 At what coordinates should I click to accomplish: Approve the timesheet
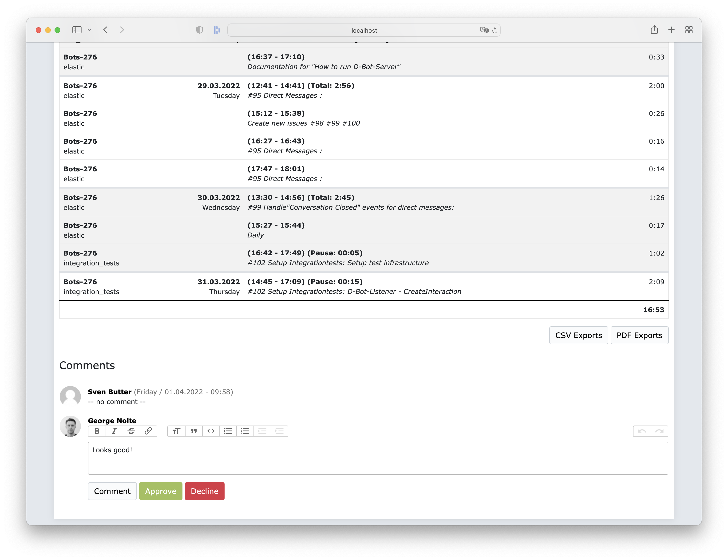[x=161, y=491]
